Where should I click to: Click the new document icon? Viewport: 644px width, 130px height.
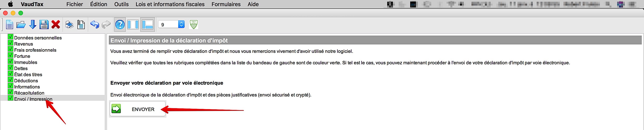pos(9,25)
